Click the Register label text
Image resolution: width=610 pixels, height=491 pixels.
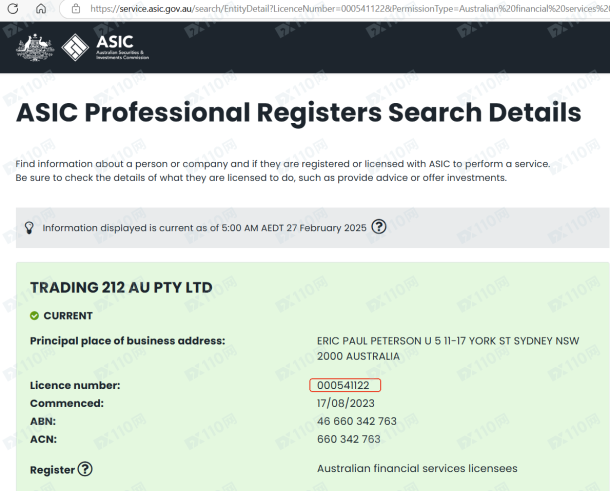click(52, 470)
